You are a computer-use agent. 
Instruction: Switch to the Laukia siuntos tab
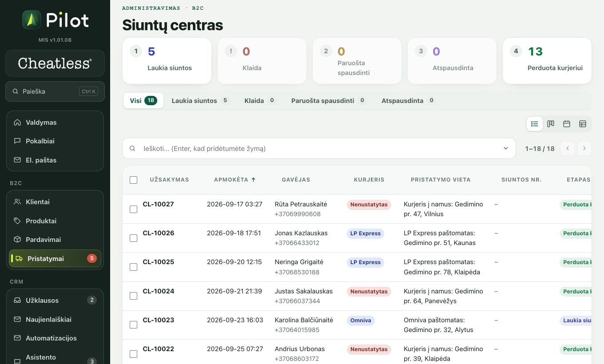[200, 101]
